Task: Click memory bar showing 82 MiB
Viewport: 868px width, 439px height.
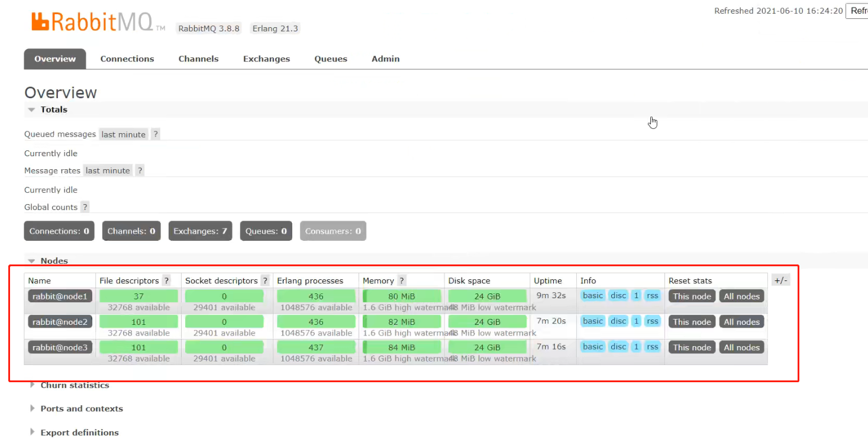Action: (x=402, y=322)
